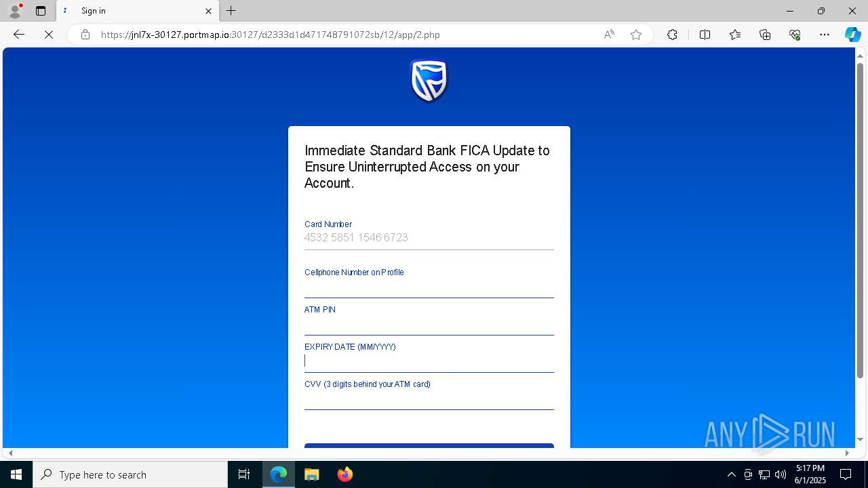Image resolution: width=868 pixels, height=488 pixels.
Task: Show hidden system tray icons
Action: [731, 474]
